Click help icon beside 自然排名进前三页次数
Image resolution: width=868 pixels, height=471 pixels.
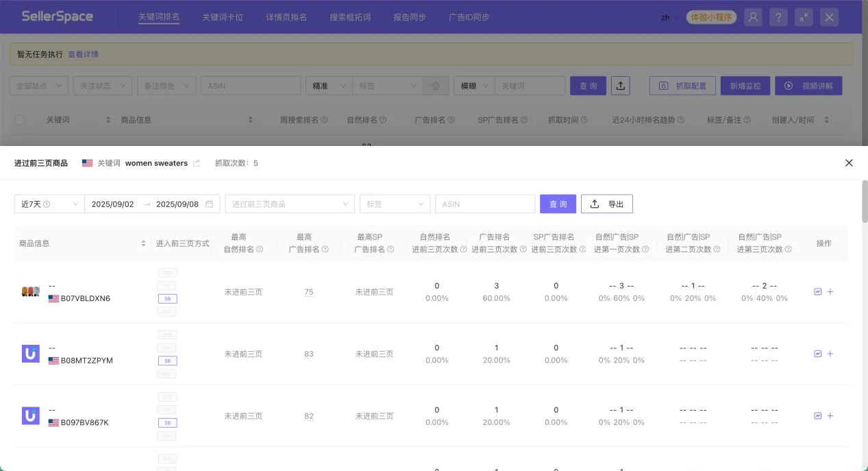[x=464, y=250]
